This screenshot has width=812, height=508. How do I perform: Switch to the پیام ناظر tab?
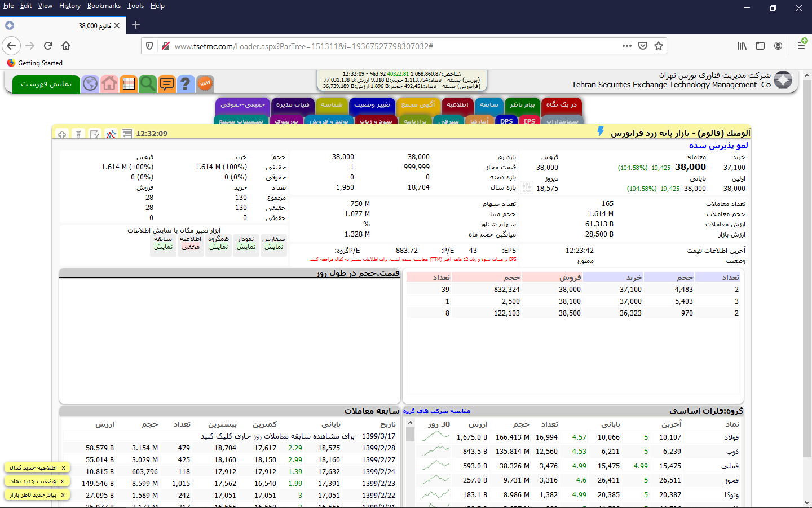pyautogui.click(x=522, y=105)
